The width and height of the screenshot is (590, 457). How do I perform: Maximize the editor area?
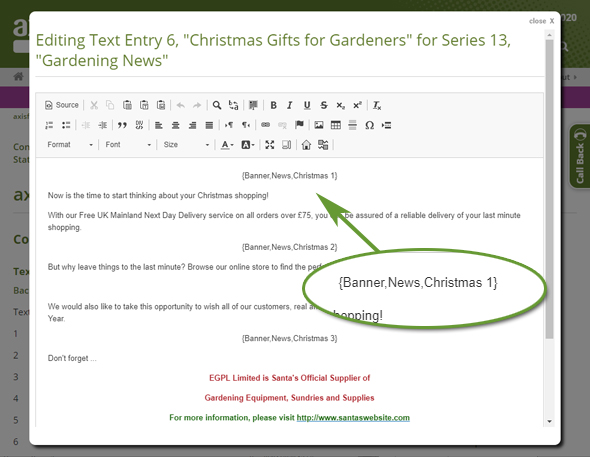pos(269,145)
